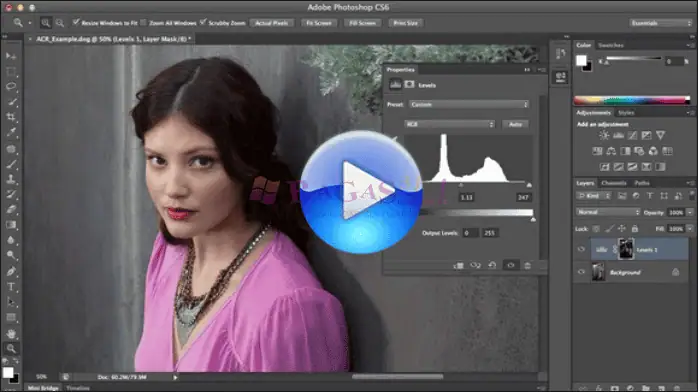The height and width of the screenshot is (392, 698).
Task: Add a Channel Mixer adjustment
Action: 653,151
